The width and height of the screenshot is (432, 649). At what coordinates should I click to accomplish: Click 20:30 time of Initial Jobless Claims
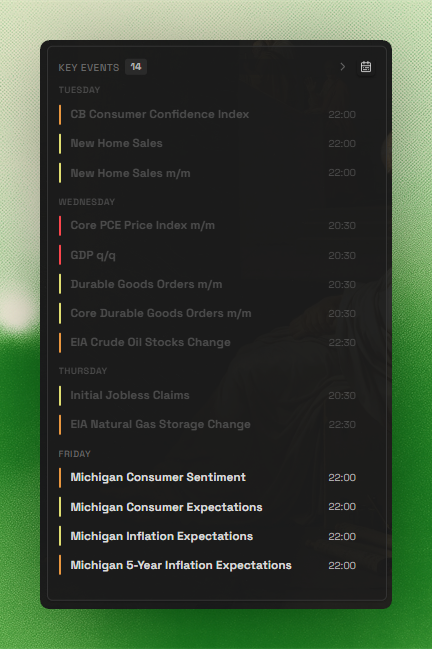[342, 396]
